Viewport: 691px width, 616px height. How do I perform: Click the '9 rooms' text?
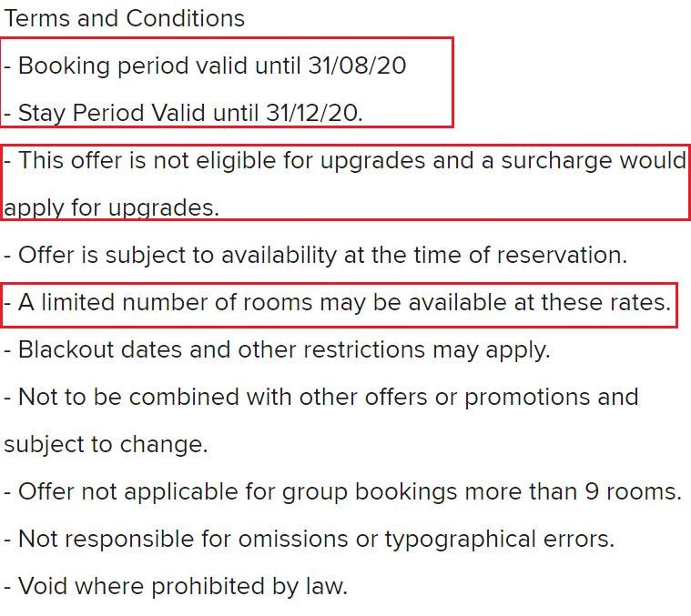[632, 491]
